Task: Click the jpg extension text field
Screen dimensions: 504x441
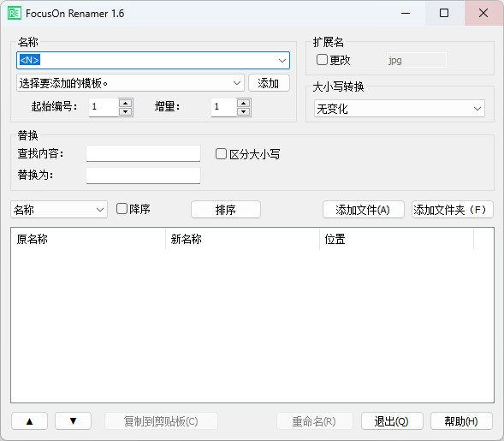Action: tap(416, 60)
